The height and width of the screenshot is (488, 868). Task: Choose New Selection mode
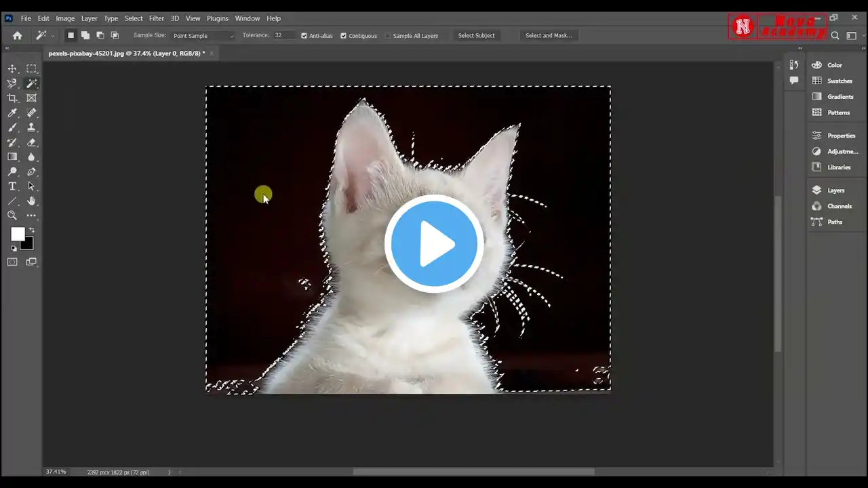tap(71, 35)
